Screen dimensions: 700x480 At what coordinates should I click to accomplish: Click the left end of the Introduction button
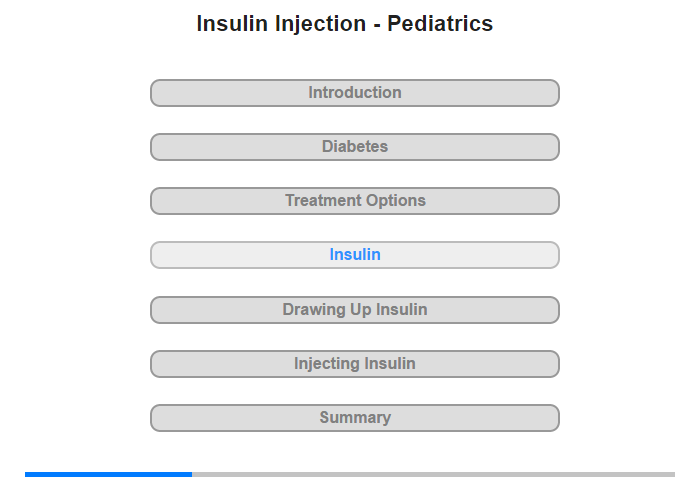pyautogui.click(x=157, y=93)
